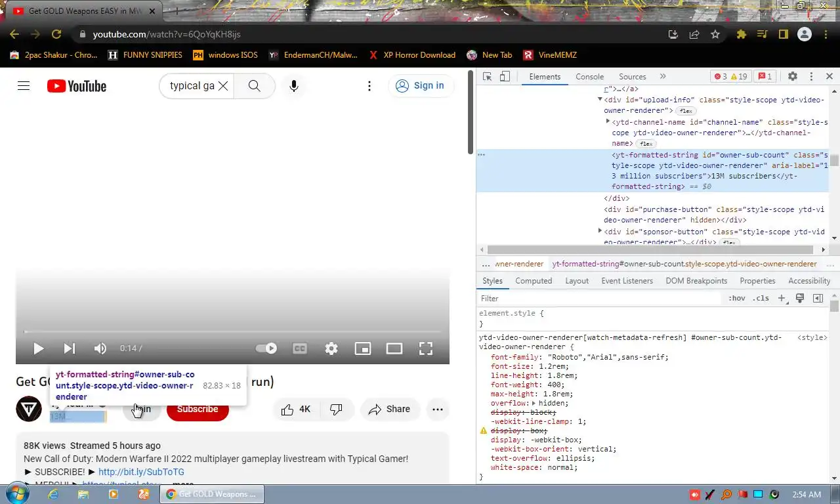Open VineMEMZ bookmark
This screenshot has height=504, width=840.
[x=549, y=55]
